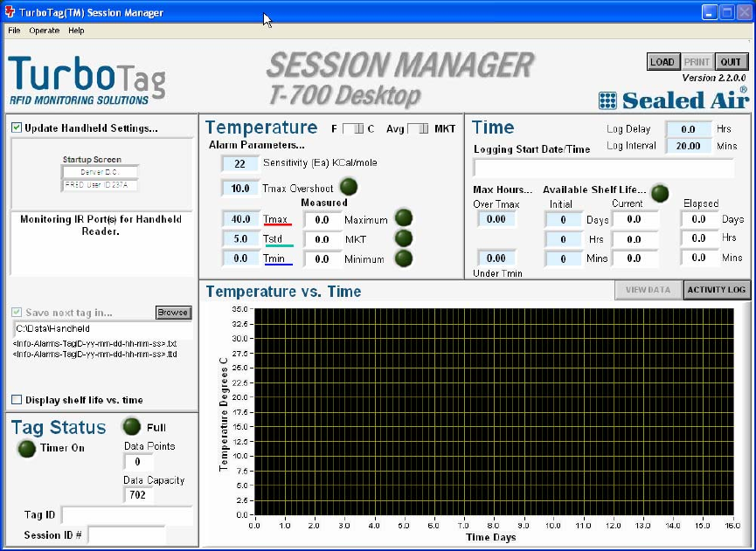
Task: Click the Temperature vs. Time graph area
Action: (x=494, y=412)
